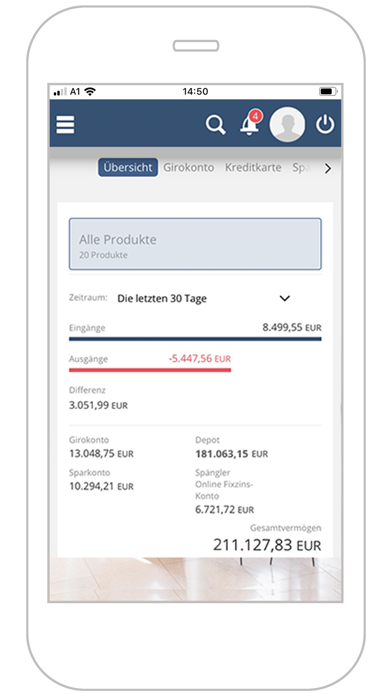Open Sparkonto balance 10.294,21 EUR
The height and width of the screenshot is (696, 392).
tap(101, 486)
